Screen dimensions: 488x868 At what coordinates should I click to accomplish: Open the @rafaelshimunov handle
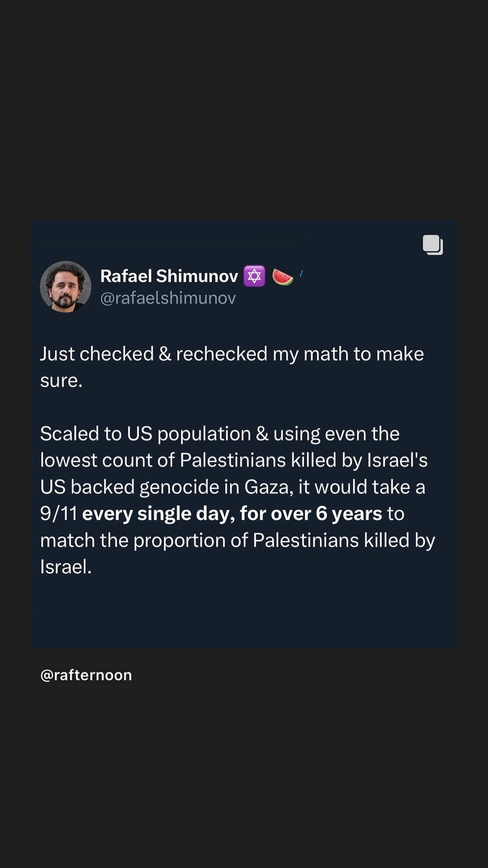(168, 298)
